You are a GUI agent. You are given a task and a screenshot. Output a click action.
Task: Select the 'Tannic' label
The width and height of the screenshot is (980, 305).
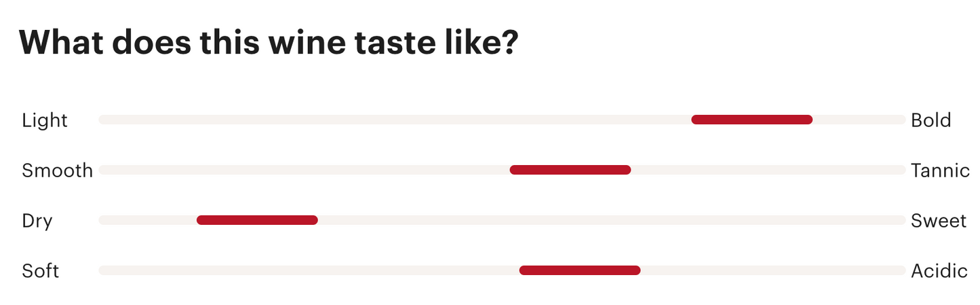tap(941, 171)
